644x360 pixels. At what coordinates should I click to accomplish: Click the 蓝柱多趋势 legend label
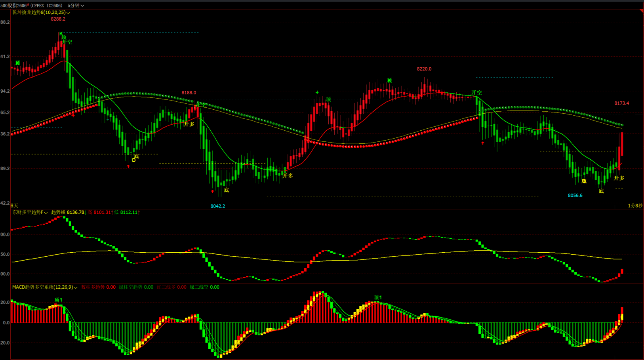tap(93, 287)
